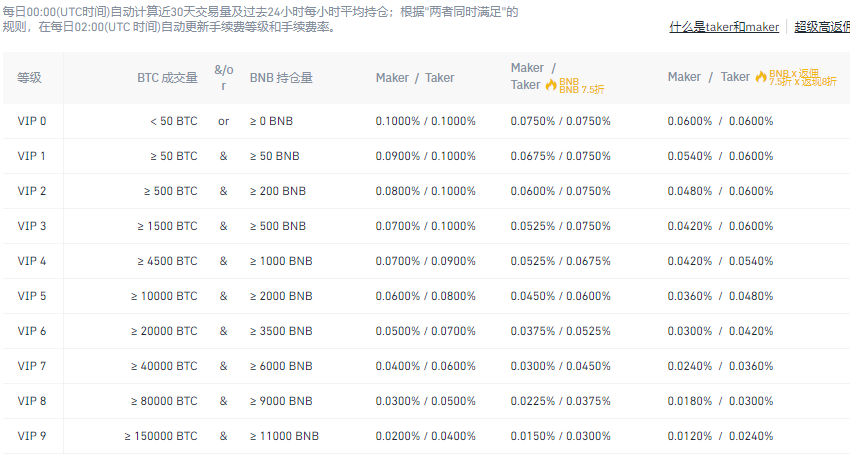Click the 0.0120% / 0.0240% fee cell
The height and width of the screenshot is (456, 850).
pyautogui.click(x=720, y=436)
